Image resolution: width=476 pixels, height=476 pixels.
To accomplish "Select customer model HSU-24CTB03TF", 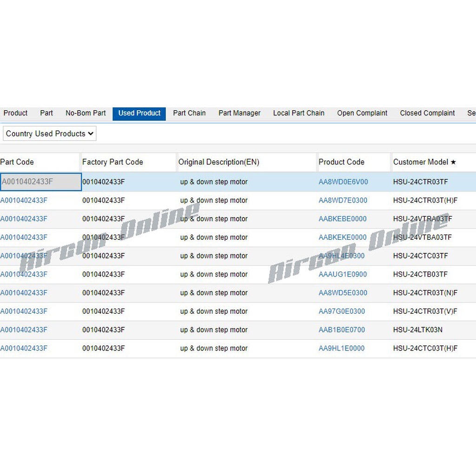I will 420,274.
